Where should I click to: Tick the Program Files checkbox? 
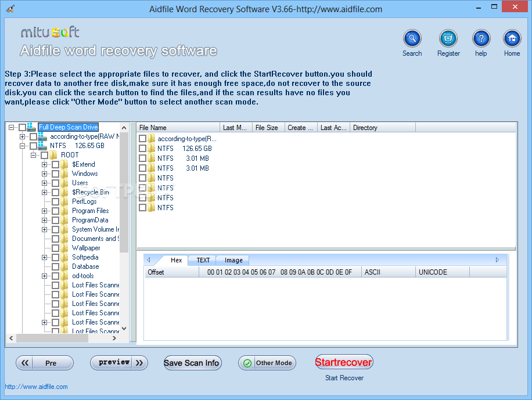[56, 211]
